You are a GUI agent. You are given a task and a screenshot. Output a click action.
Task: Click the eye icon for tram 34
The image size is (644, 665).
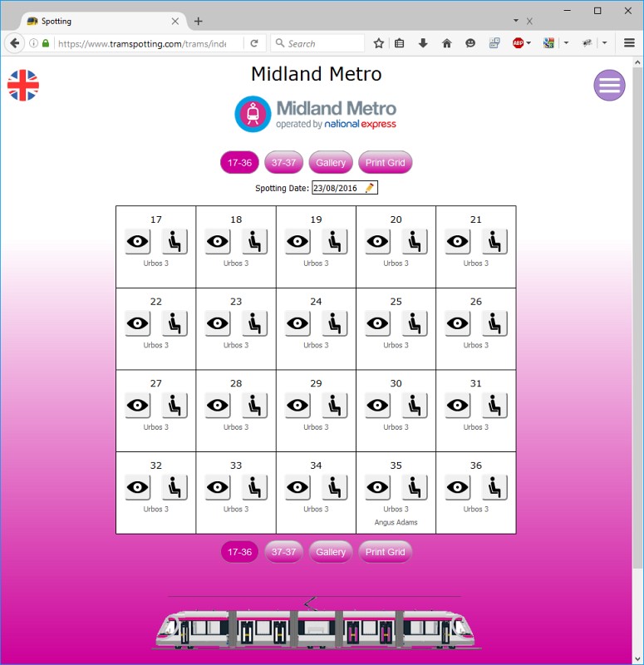(x=297, y=487)
